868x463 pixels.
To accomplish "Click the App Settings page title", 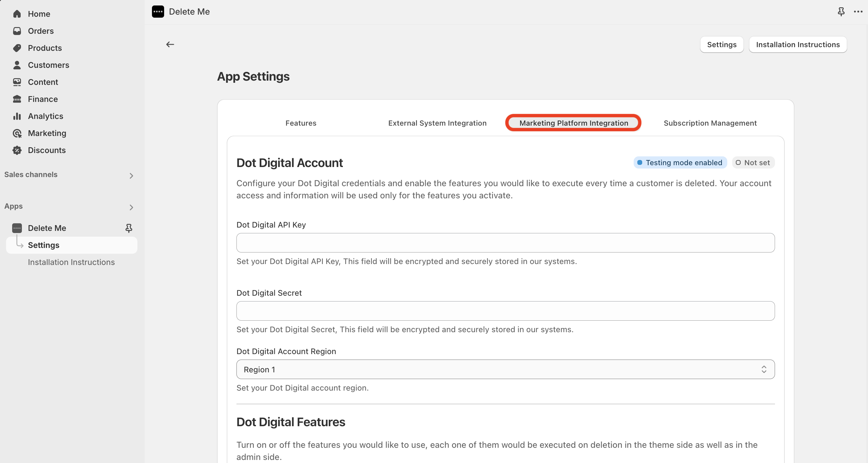I will click(253, 77).
